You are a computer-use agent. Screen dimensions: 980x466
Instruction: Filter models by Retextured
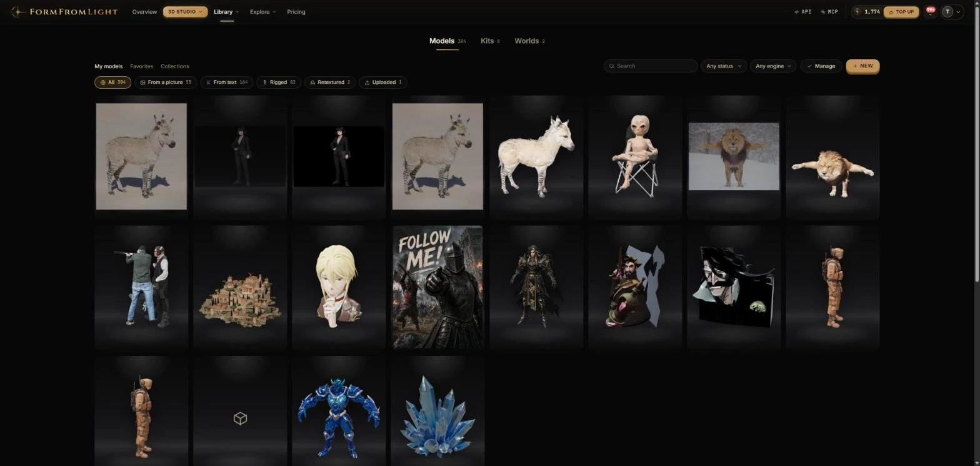point(330,82)
